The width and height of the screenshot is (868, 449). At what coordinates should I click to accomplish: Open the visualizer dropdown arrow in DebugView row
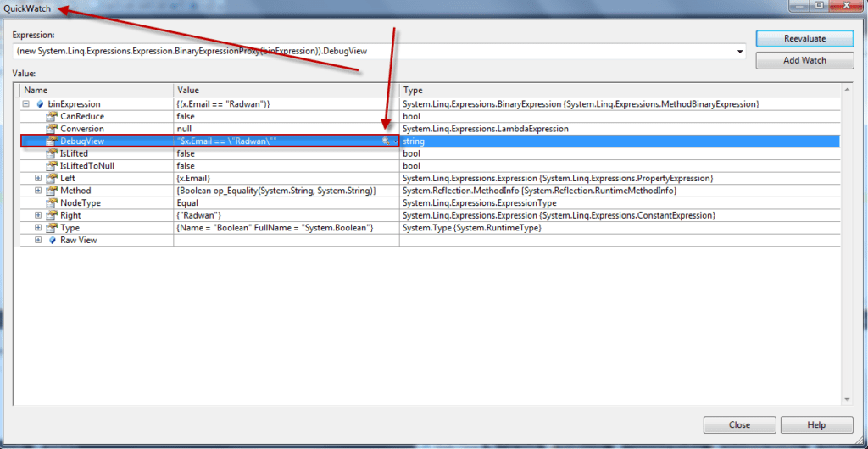coord(394,141)
